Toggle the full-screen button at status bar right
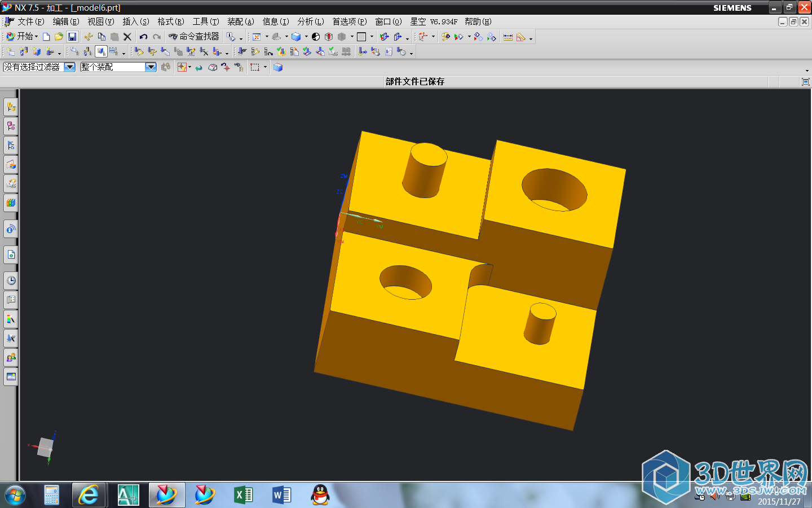This screenshot has height=508, width=812. click(x=805, y=82)
